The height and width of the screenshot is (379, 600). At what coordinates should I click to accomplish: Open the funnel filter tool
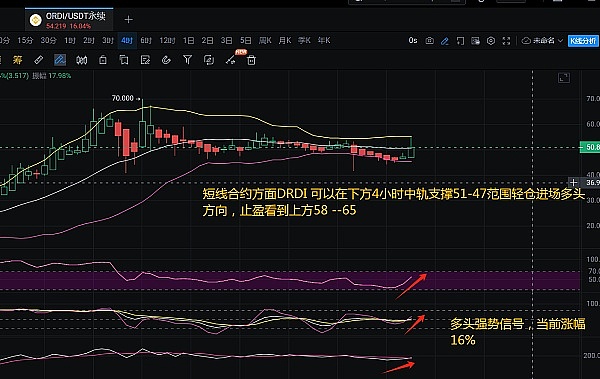(188, 60)
